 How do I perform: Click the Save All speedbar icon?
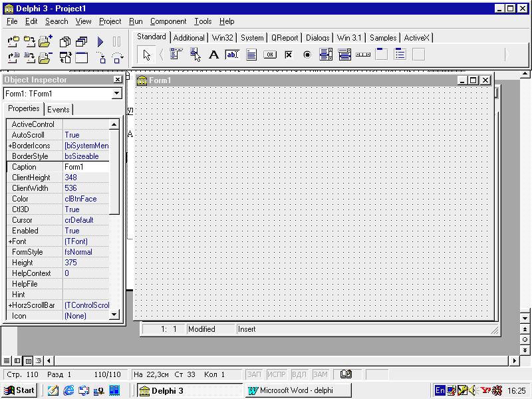coord(29,41)
